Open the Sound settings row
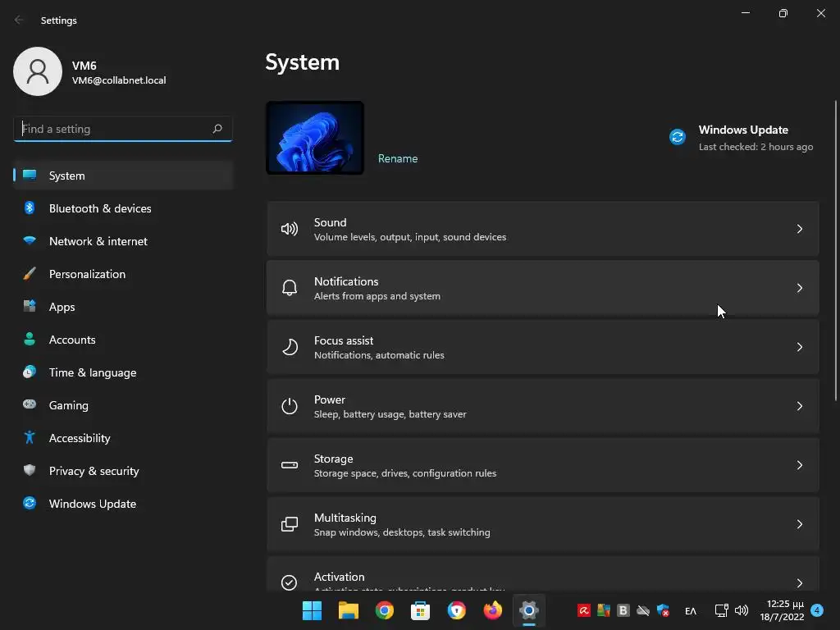The height and width of the screenshot is (630, 840). 543,229
